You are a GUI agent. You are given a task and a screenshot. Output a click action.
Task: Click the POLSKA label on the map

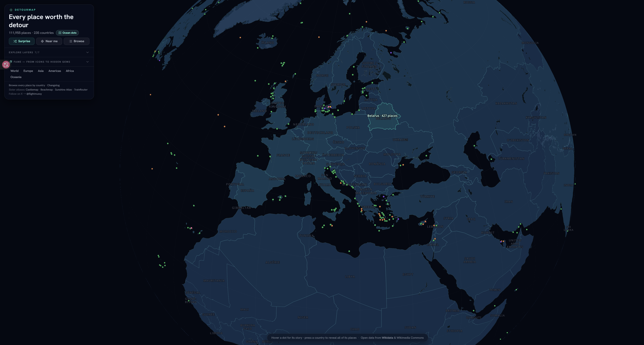pyautogui.click(x=353, y=127)
